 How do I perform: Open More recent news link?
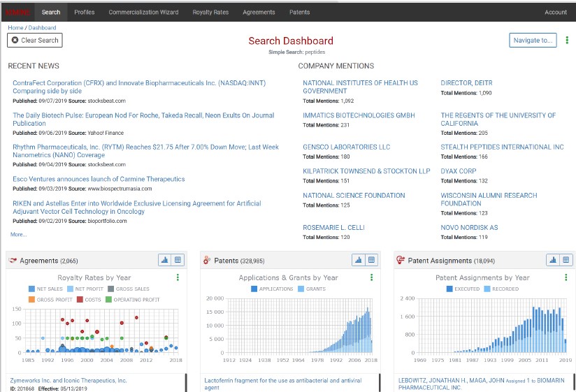click(x=18, y=234)
